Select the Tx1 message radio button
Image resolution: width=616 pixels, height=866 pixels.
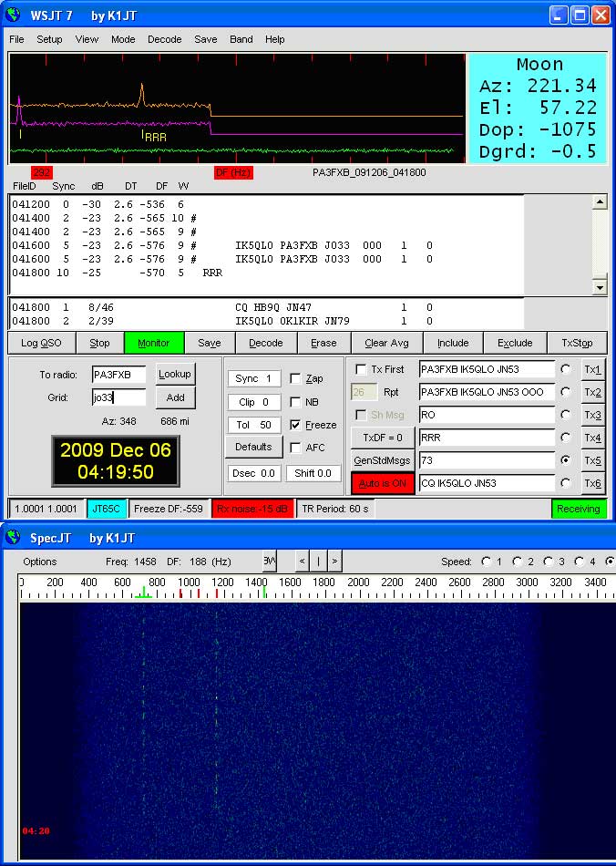tap(566, 369)
